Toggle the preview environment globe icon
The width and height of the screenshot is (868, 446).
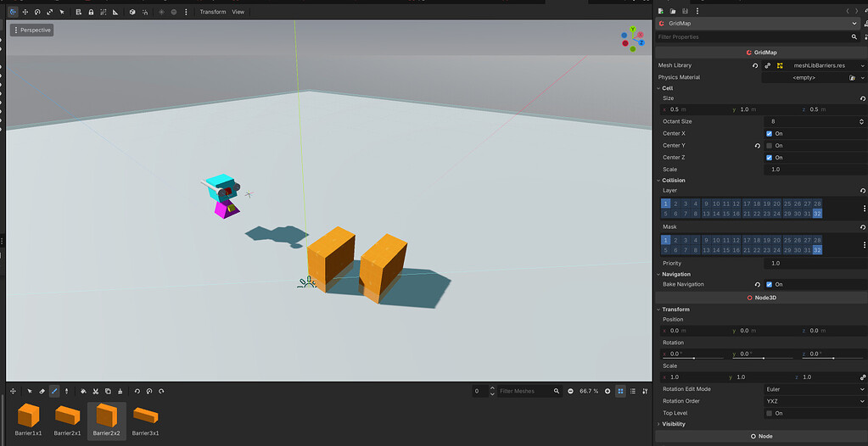point(174,12)
